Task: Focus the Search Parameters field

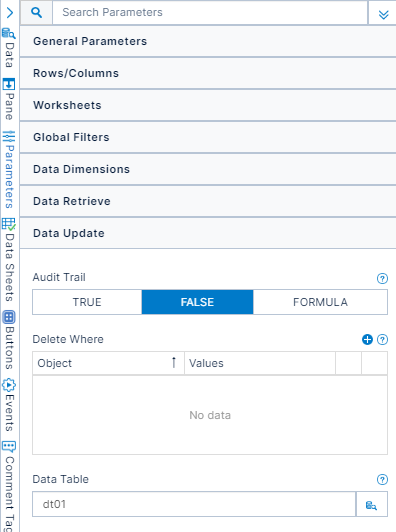Action: pos(210,13)
